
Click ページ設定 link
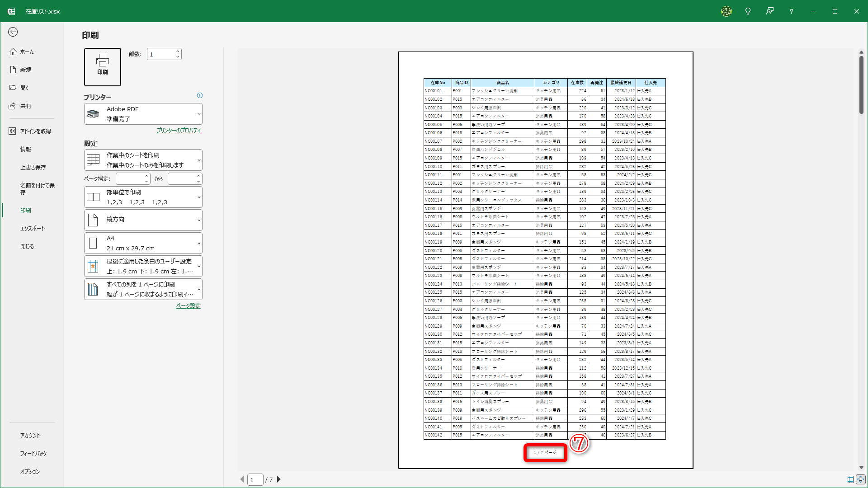coord(188,306)
